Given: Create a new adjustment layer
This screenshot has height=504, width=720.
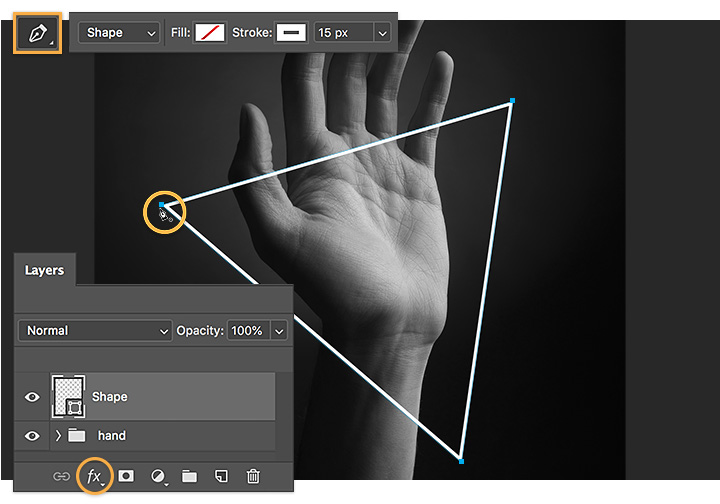Looking at the screenshot, I should [158, 476].
